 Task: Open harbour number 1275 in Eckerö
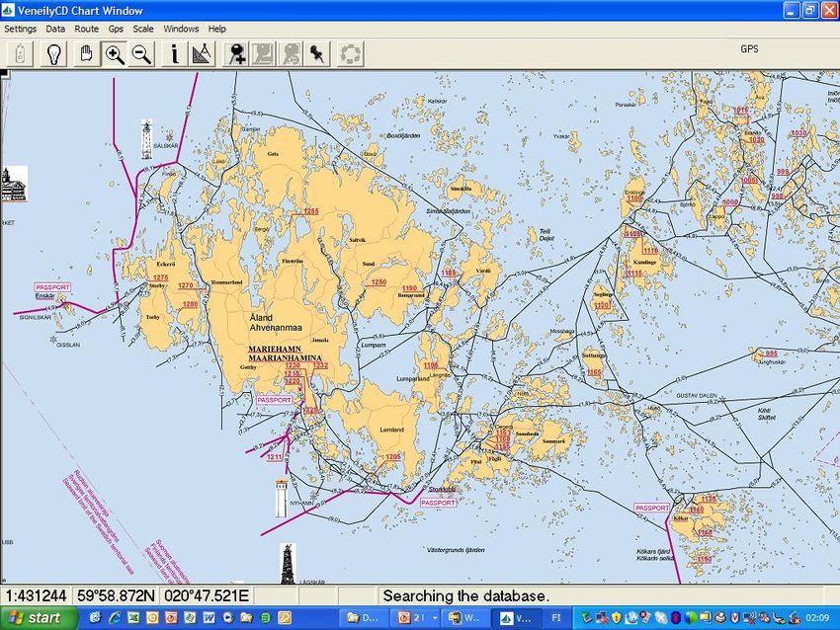[x=161, y=277]
